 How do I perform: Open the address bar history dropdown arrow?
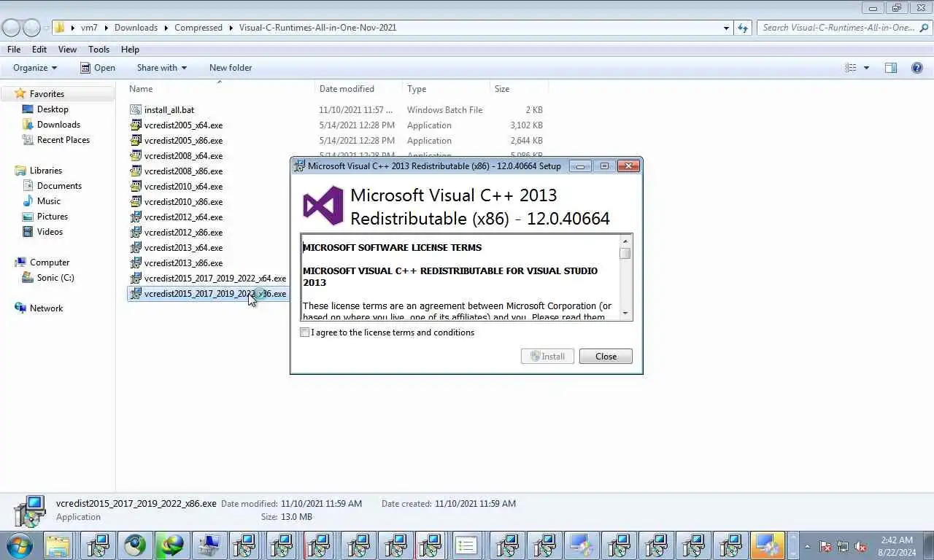(726, 28)
